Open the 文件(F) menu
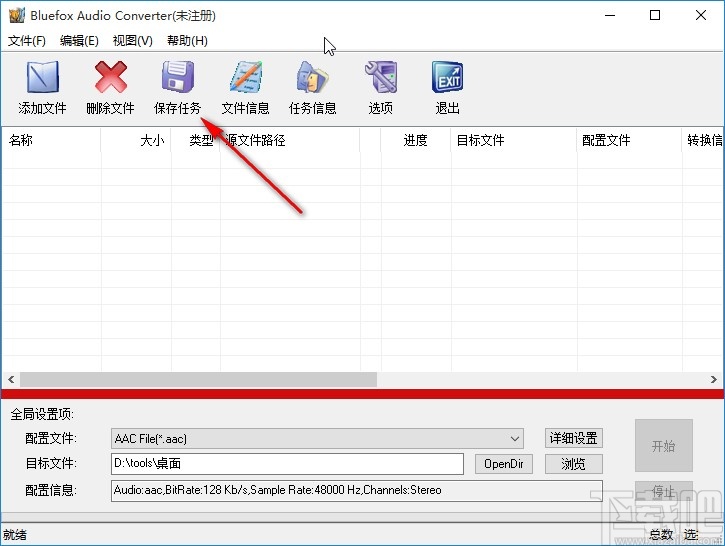Screen dimensions: 725x546 tap(27, 41)
